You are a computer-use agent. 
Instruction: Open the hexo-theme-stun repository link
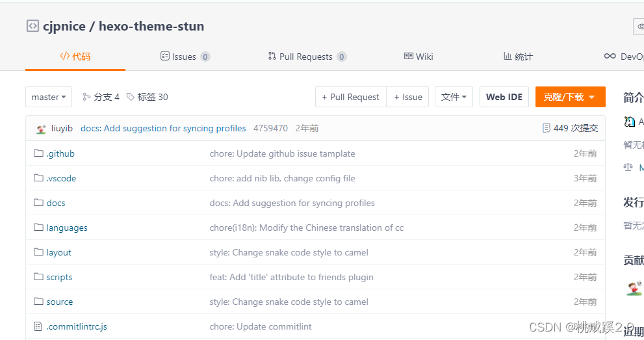pyautogui.click(x=151, y=26)
